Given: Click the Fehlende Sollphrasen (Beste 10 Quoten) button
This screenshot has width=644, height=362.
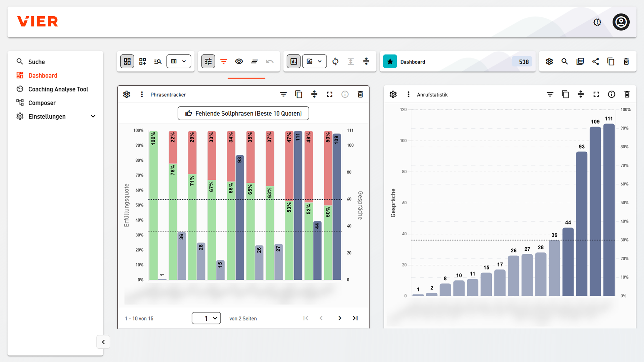Looking at the screenshot, I should point(243,113).
